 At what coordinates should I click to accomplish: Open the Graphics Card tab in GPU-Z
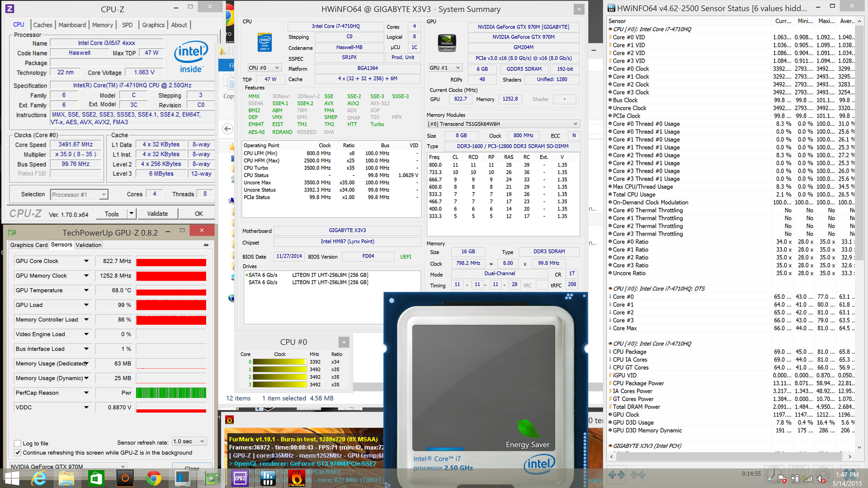click(x=28, y=245)
